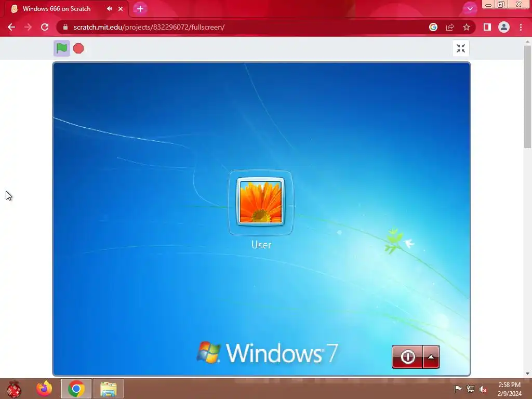Open the Chrome profile avatar menu
The width and height of the screenshot is (532, 399).
point(504,27)
